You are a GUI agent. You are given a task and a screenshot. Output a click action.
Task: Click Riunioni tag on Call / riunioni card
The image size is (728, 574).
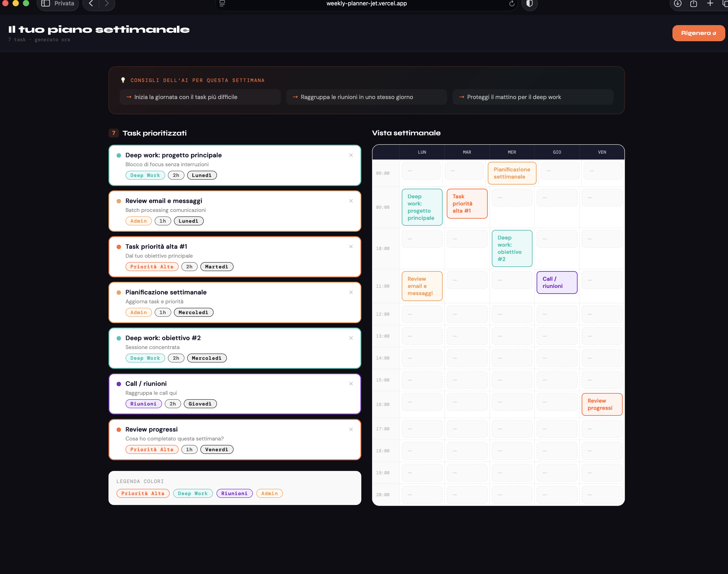[144, 404]
